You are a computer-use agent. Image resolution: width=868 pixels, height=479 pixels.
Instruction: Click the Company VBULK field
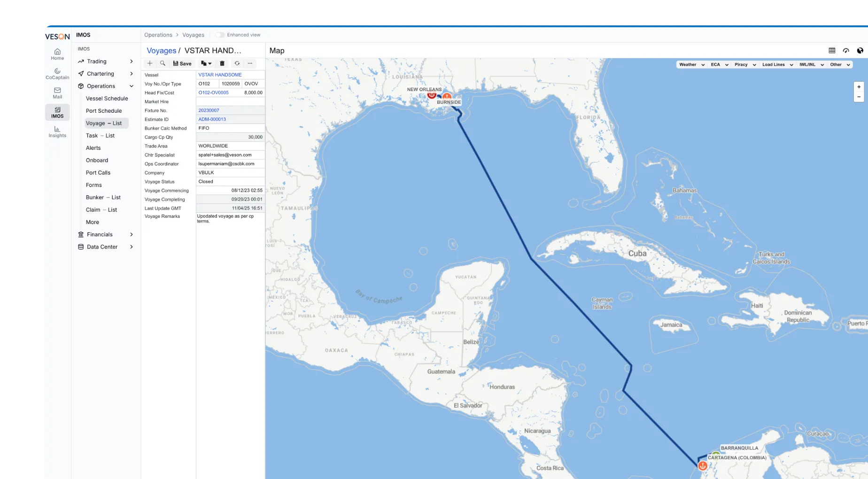[x=230, y=173]
